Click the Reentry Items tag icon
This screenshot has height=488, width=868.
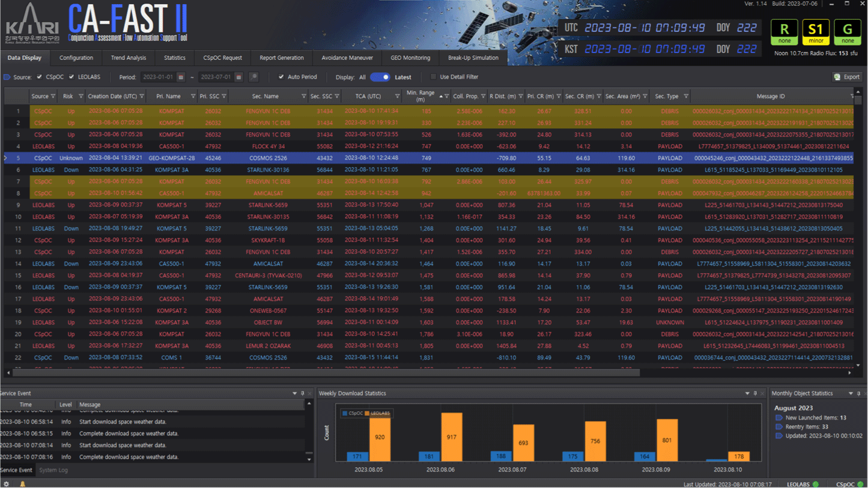[779, 427]
